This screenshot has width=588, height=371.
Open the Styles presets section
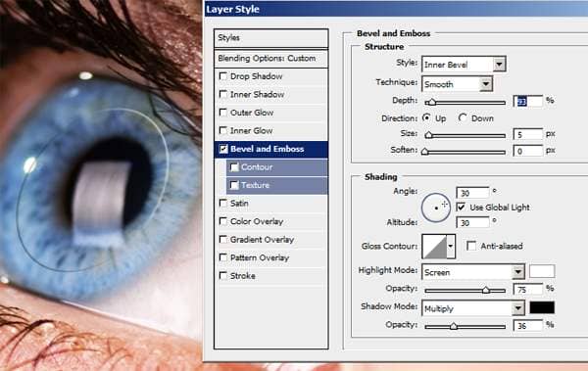[271, 38]
